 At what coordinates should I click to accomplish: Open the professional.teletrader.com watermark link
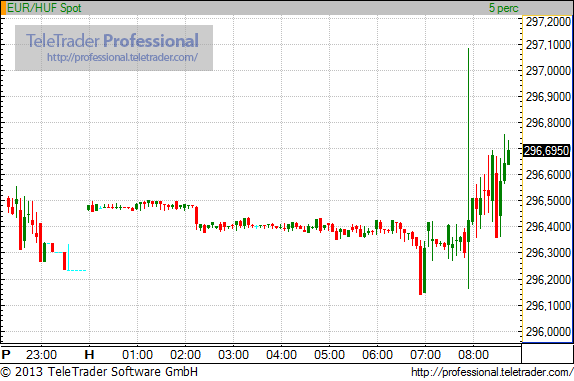coord(122,57)
